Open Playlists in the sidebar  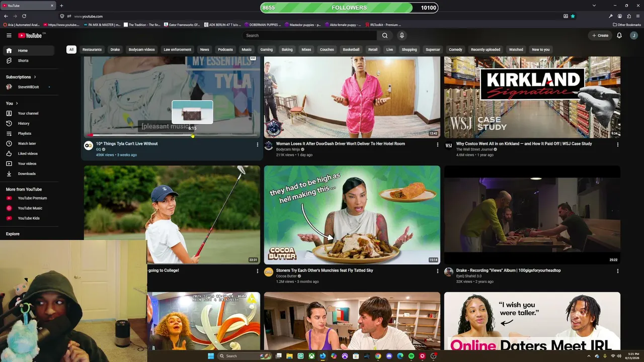click(29, 133)
